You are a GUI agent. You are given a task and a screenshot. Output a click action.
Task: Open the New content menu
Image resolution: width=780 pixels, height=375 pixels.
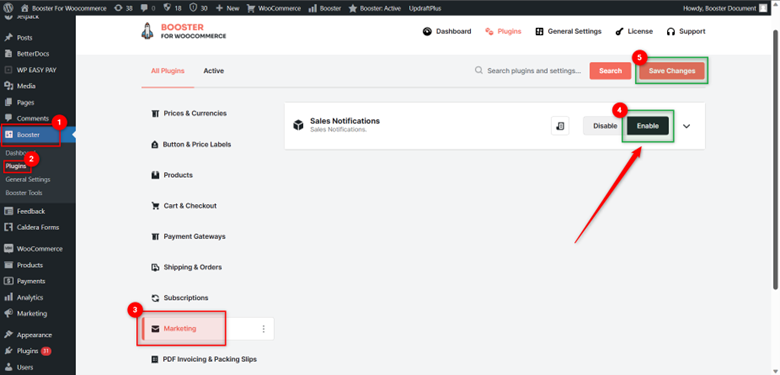click(227, 8)
